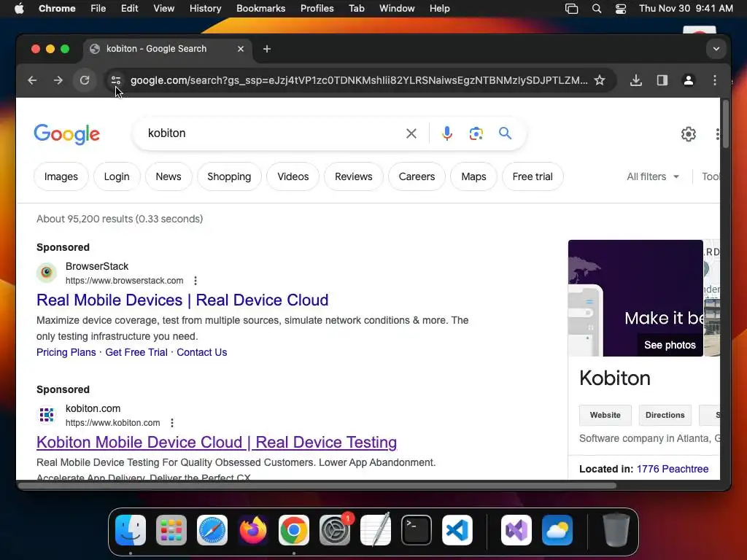
Task: Launch Safari from the dock
Action: tap(212, 530)
